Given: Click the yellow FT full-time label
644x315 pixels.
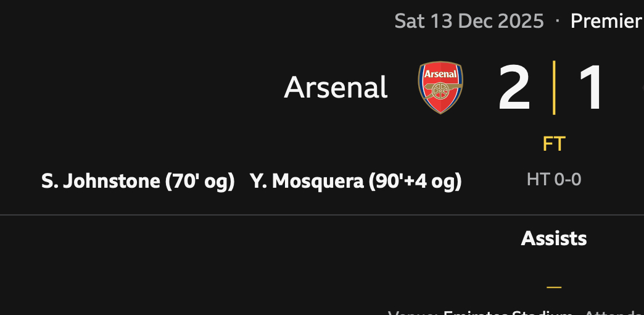Looking at the screenshot, I should click(x=553, y=144).
